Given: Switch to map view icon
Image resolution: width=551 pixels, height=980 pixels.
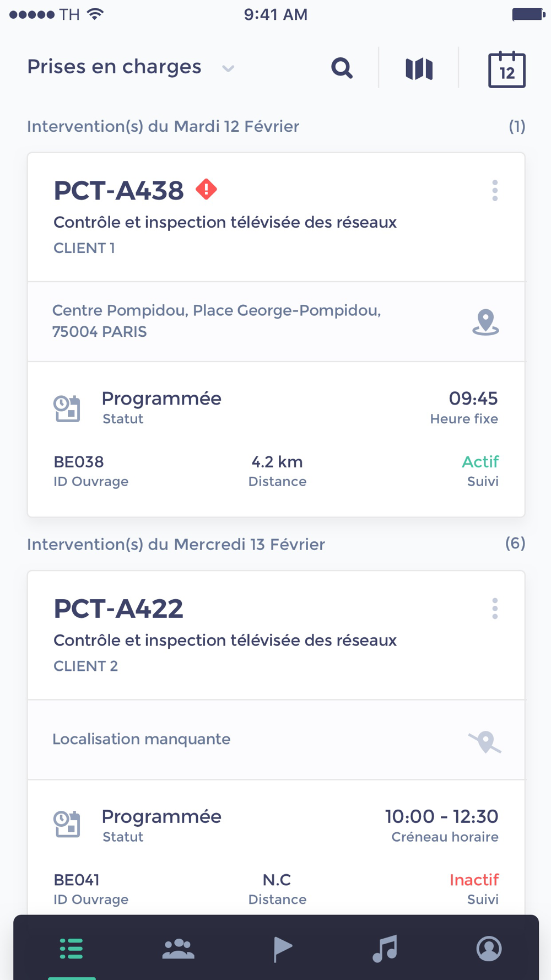Looking at the screenshot, I should tap(419, 69).
